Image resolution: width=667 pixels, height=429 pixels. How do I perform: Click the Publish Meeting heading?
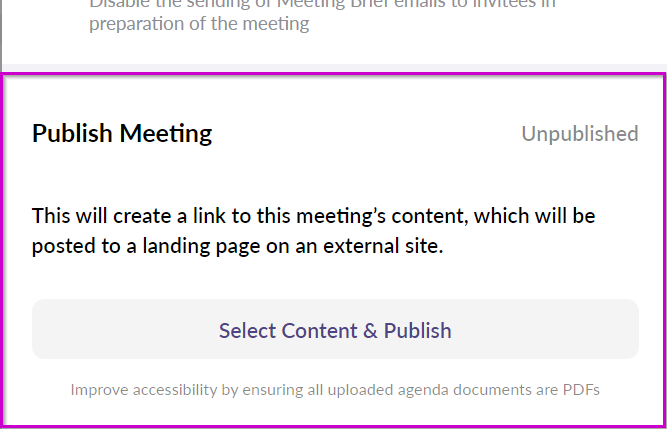(122, 133)
